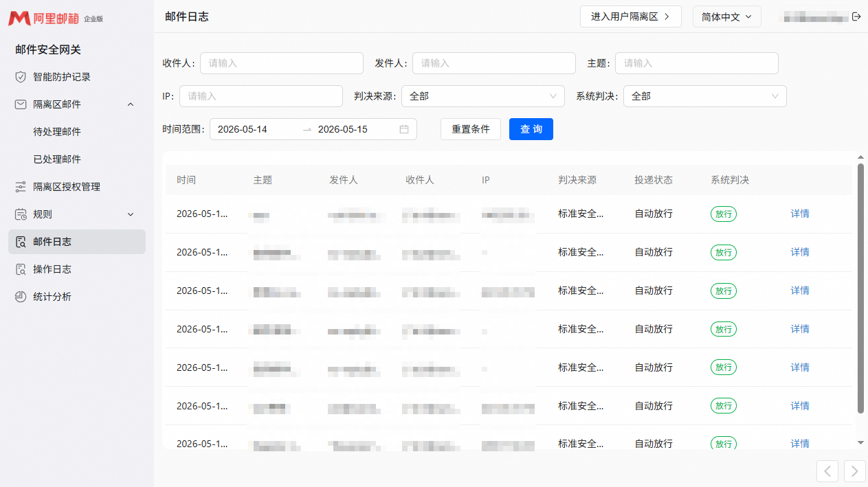Click the table vertical scrollbar thumb

(860, 288)
